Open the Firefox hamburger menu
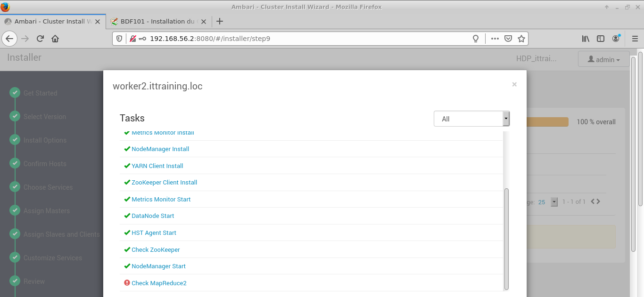Image resolution: width=644 pixels, height=297 pixels. [635, 39]
